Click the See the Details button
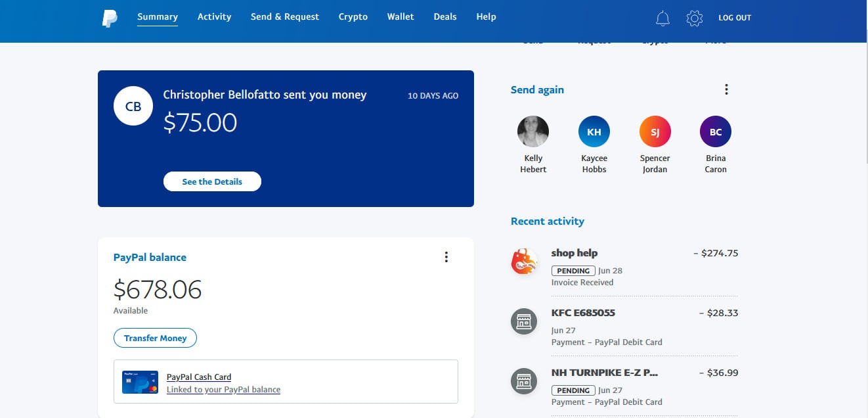The height and width of the screenshot is (418, 868). pos(212,181)
